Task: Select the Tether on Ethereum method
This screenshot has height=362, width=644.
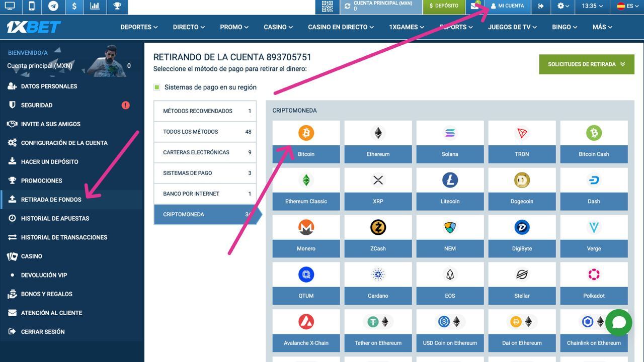Action: tap(378, 331)
